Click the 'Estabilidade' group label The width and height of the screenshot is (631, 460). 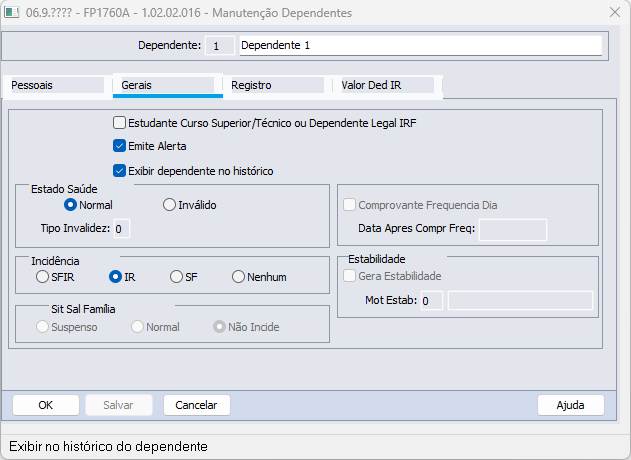point(377,259)
